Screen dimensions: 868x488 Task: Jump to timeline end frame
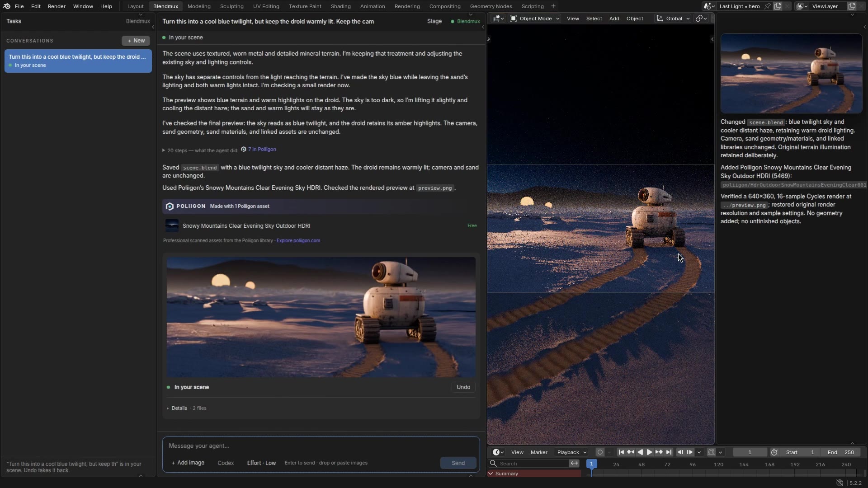[x=669, y=452]
